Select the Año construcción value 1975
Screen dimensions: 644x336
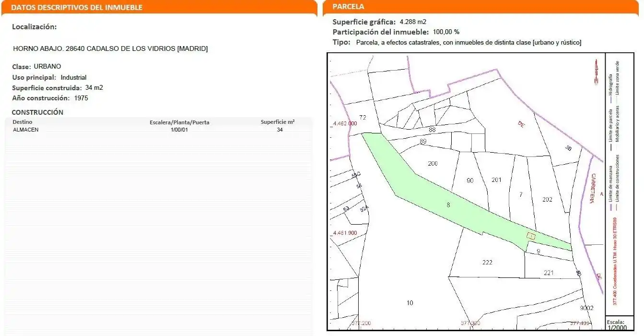coord(81,98)
